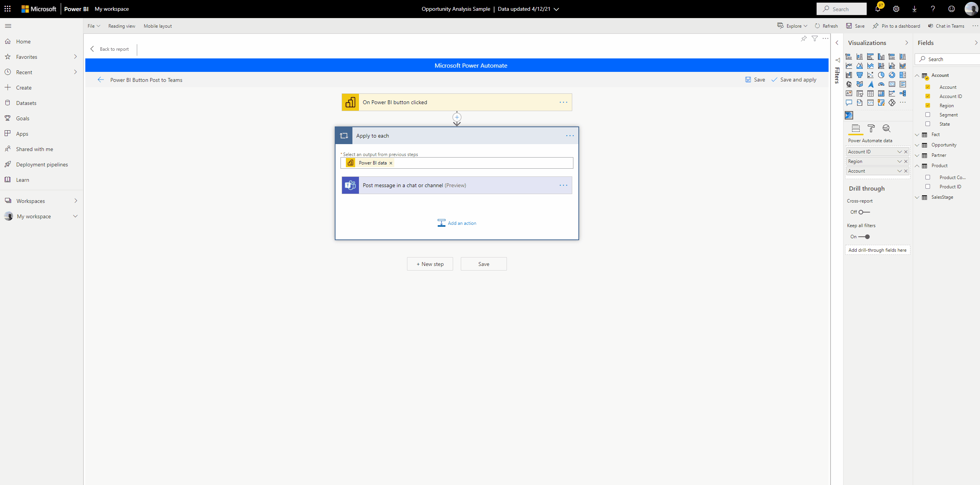Screen dimensions: 980x485
Task: Switch to Reading view
Action: point(122,26)
